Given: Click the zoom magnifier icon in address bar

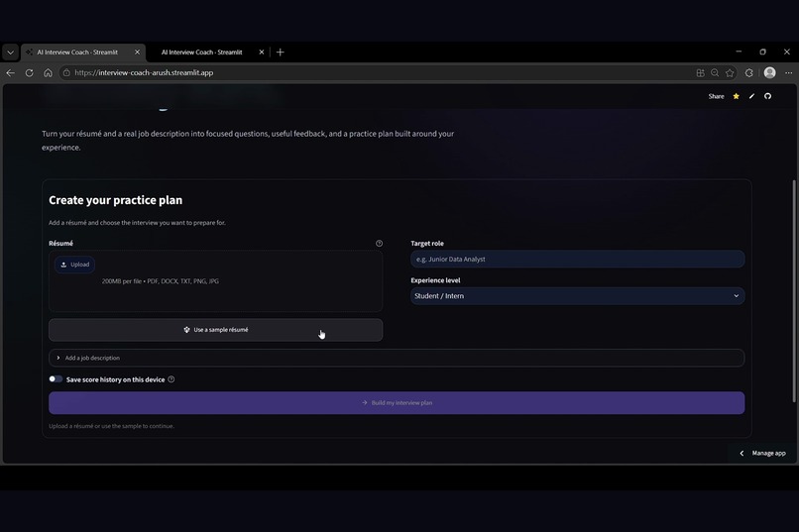Looking at the screenshot, I should (715, 72).
